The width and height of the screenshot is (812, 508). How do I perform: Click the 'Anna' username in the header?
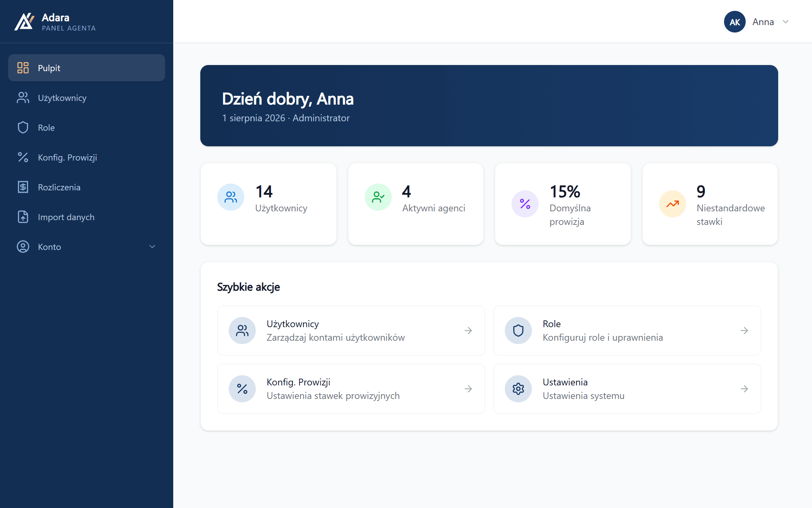[x=763, y=22]
